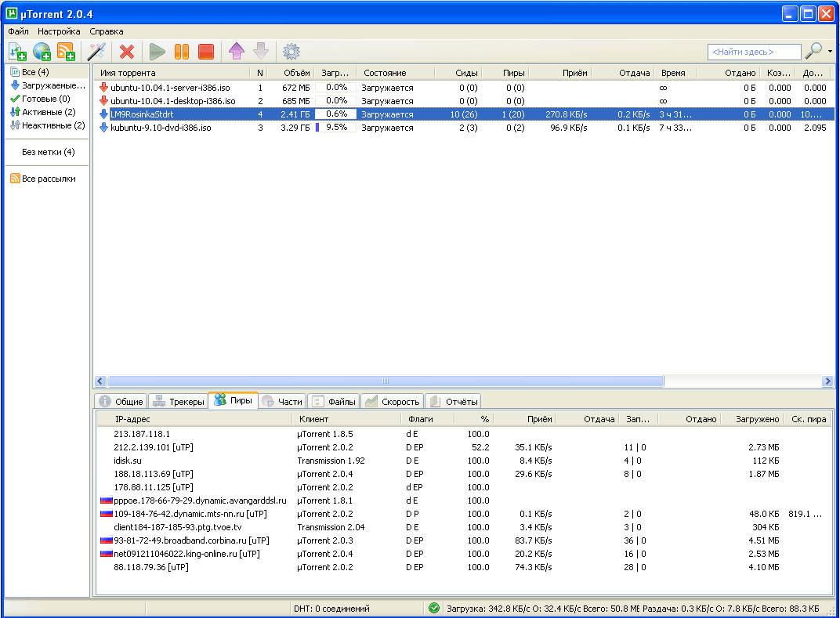Viewport: 840px width, 618px height.
Task: Select Все рассылки RSS feeds item
Action: click(43, 179)
